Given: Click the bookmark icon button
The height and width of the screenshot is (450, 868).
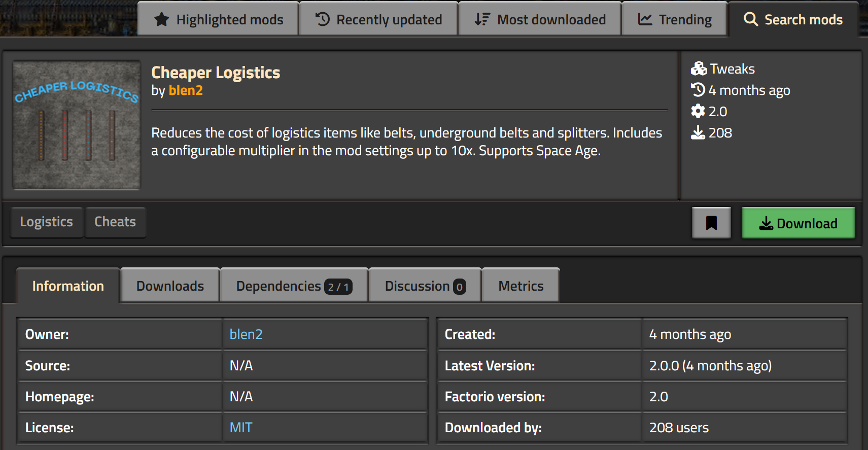Looking at the screenshot, I should click(x=711, y=223).
